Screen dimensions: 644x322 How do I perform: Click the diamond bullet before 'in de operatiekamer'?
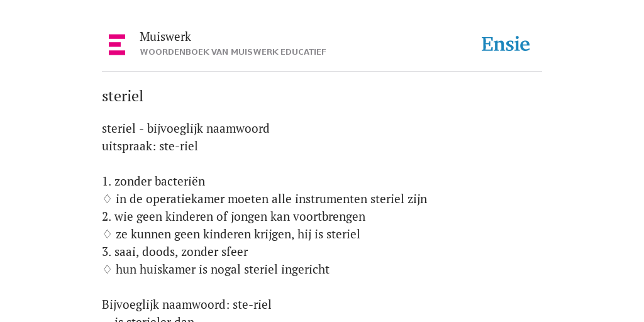click(x=107, y=199)
